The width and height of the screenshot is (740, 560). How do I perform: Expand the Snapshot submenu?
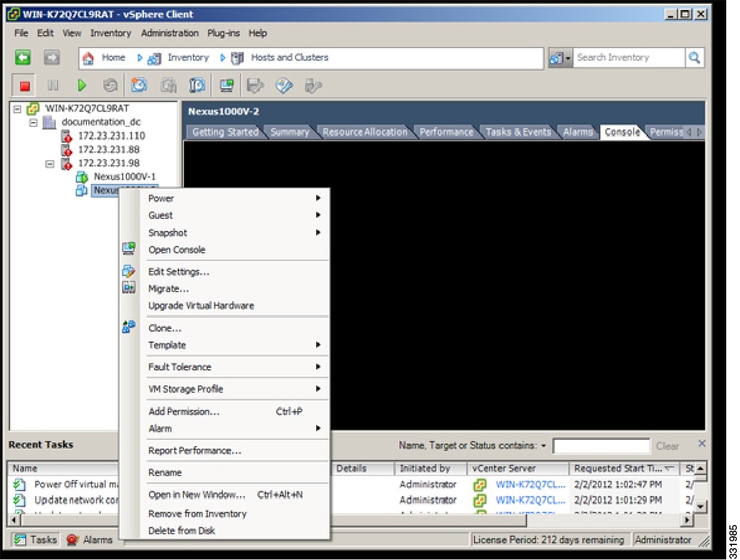point(318,233)
